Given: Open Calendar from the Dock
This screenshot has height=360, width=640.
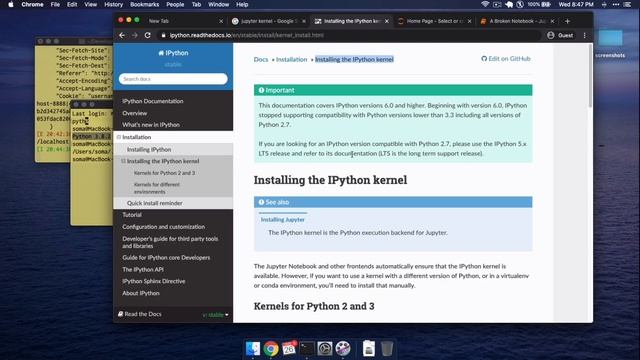Looking at the screenshot, I should pyautogui.click(x=289, y=349).
